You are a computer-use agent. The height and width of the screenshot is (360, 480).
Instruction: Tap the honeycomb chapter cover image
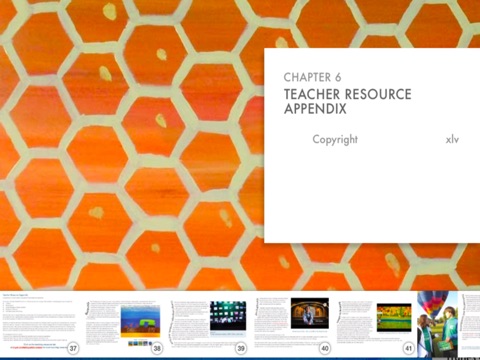[132, 145]
